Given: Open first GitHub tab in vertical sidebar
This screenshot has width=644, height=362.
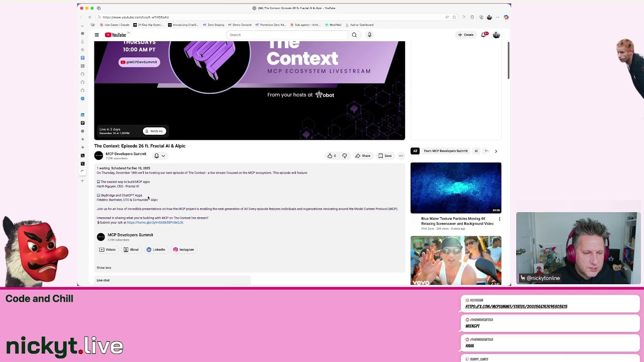Looking at the screenshot, I should [83, 74].
